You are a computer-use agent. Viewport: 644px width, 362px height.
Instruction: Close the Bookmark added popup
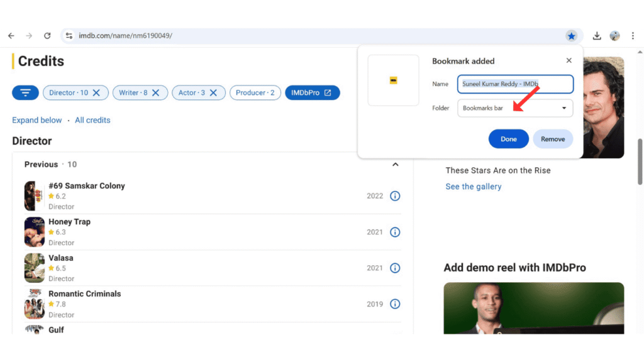coord(569,60)
